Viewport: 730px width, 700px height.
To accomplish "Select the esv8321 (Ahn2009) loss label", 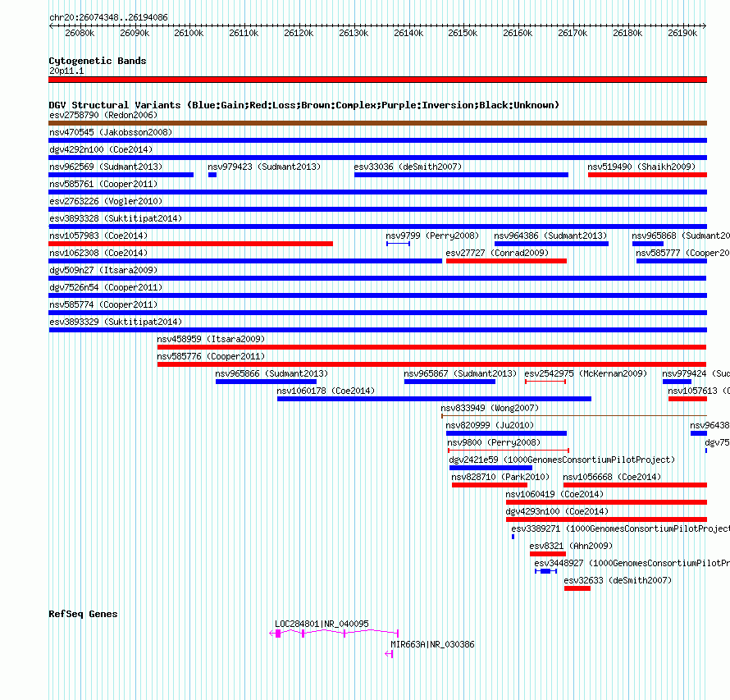I will pyautogui.click(x=571, y=546).
